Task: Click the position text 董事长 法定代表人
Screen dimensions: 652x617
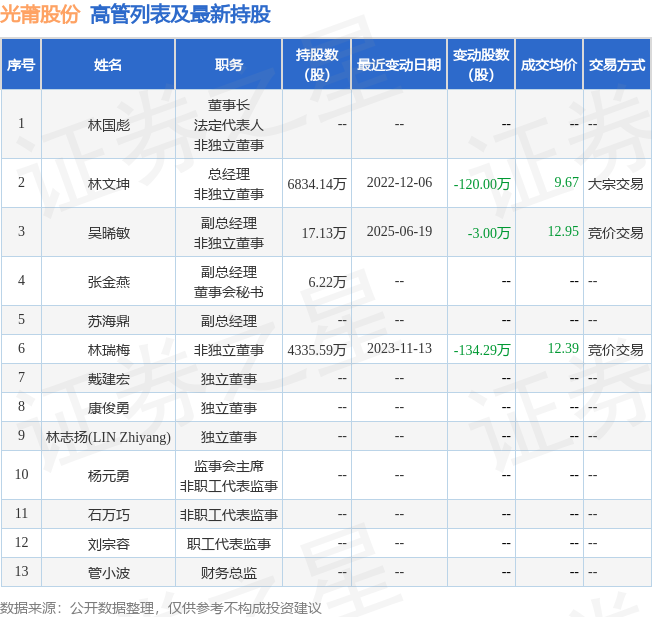Action: click(229, 115)
